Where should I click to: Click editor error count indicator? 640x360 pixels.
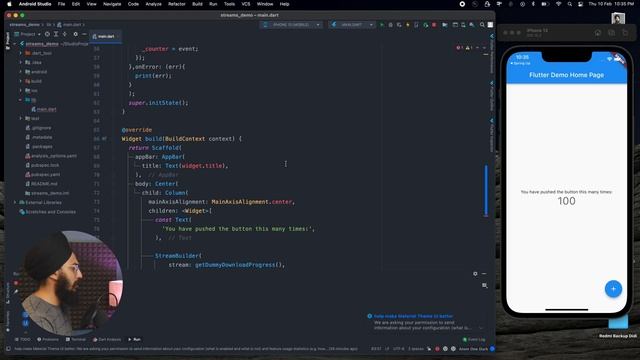(x=459, y=48)
